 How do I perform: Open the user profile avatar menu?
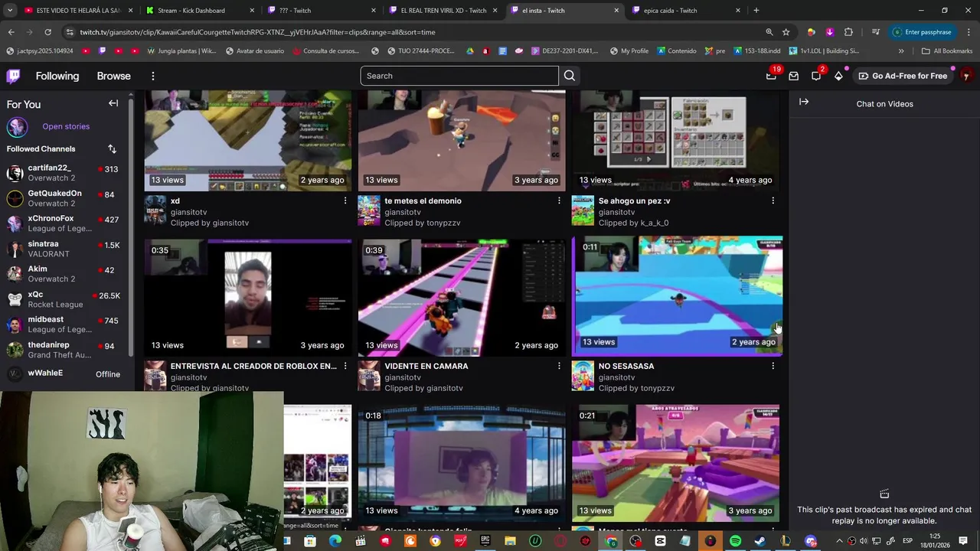pos(966,76)
